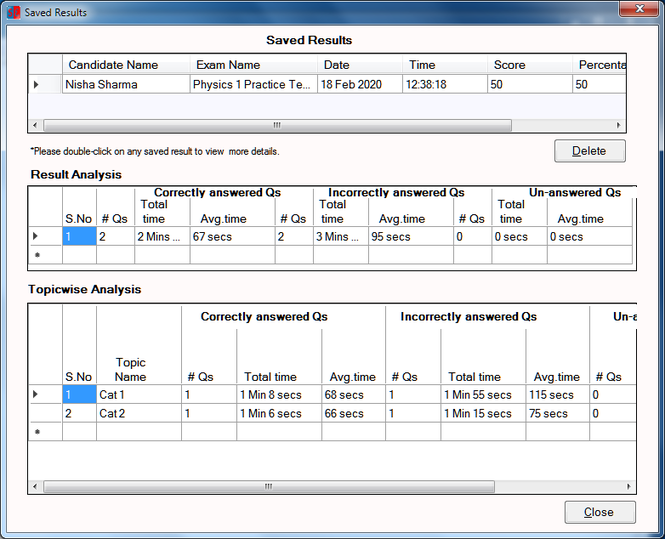665x539 pixels.
Task: Select the Nisha Sharma candidate cell
Action: pyautogui.click(x=126, y=84)
